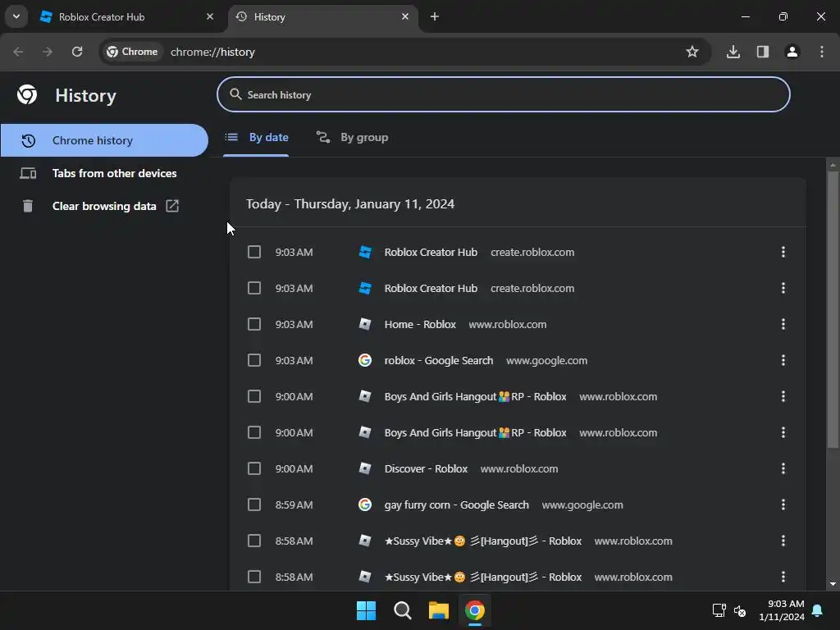
Task: Open second Roblox Creator Hub history link
Action: [x=431, y=288]
